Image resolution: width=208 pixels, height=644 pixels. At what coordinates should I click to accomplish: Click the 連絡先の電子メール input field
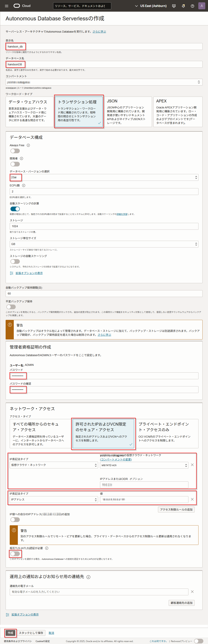[x=99, y=592]
